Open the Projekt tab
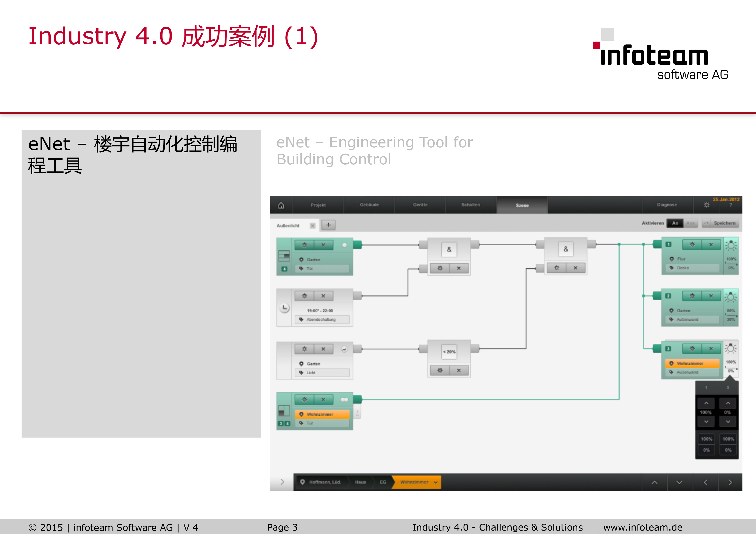The height and width of the screenshot is (534, 756). click(318, 205)
